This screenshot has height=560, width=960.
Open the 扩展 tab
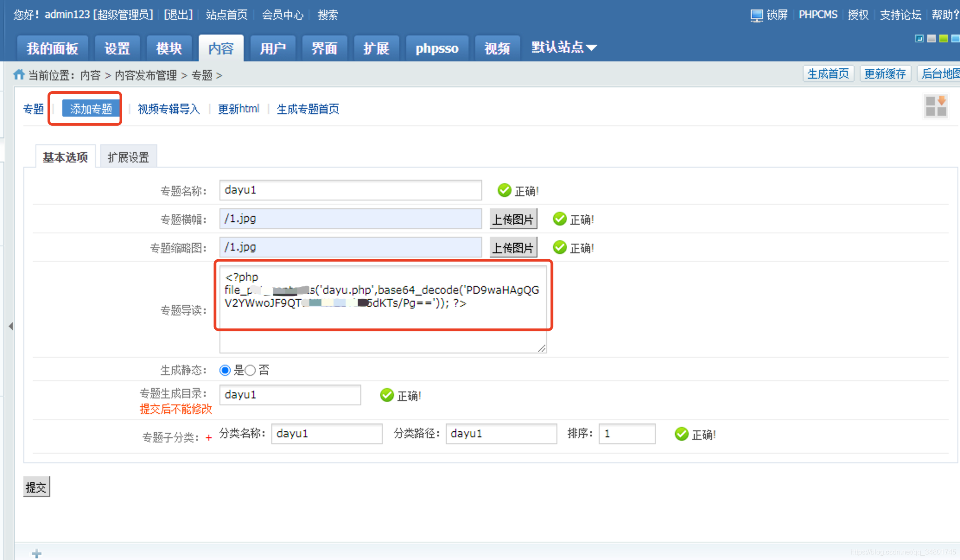(376, 48)
